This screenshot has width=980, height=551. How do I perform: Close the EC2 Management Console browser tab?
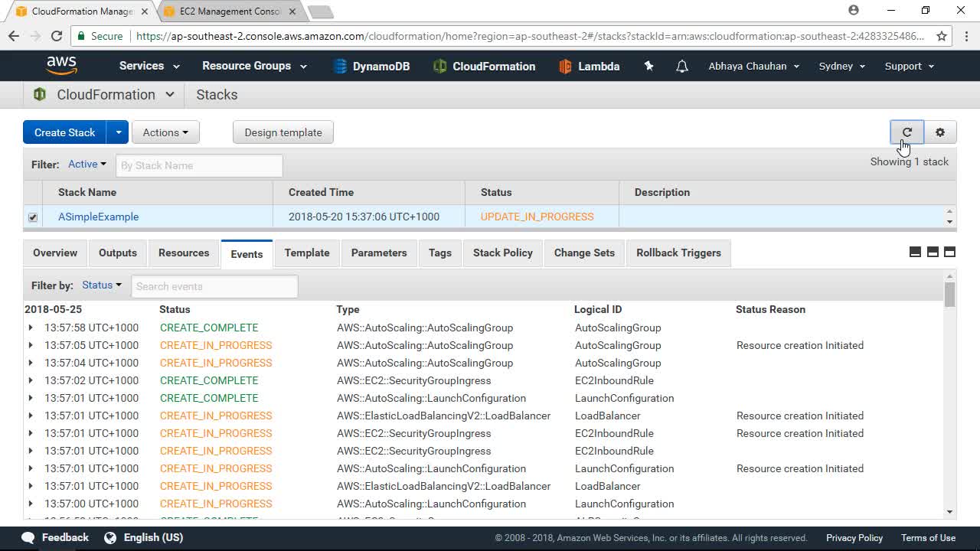point(293,11)
